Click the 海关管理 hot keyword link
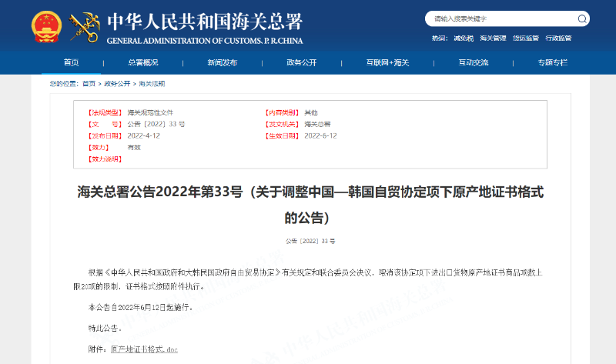The height and width of the screenshot is (364, 616). click(493, 38)
